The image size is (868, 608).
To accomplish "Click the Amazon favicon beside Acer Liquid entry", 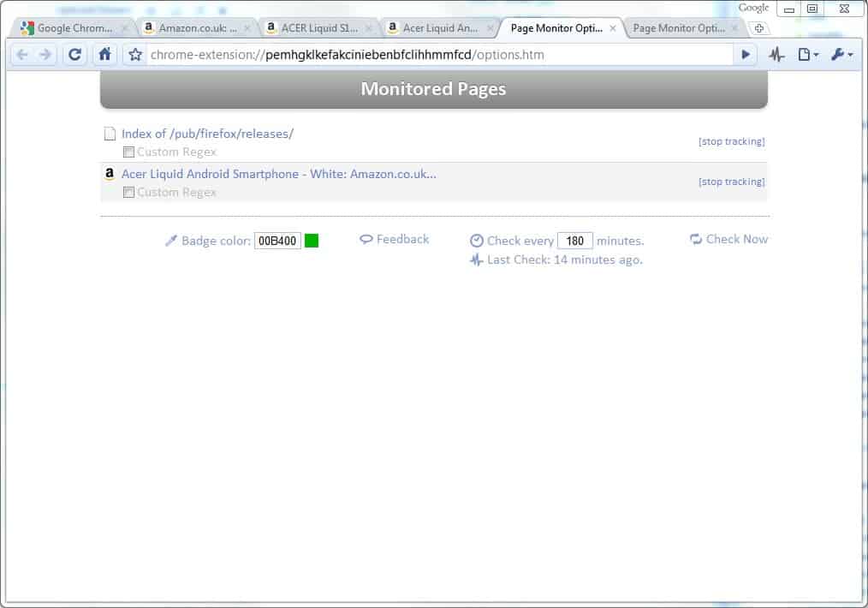I will [x=109, y=174].
